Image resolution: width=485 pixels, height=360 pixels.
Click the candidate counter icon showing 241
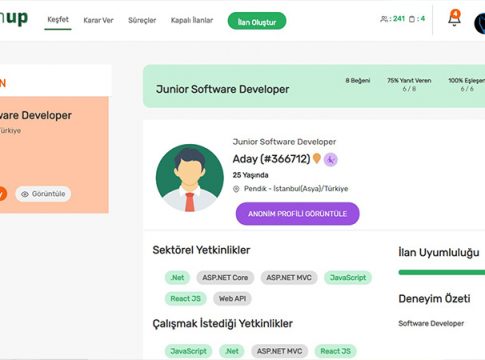tap(384, 19)
